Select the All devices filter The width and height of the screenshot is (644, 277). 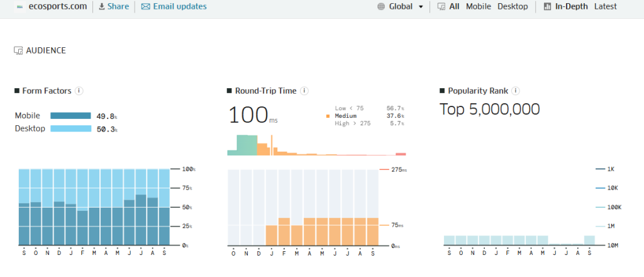point(454,7)
